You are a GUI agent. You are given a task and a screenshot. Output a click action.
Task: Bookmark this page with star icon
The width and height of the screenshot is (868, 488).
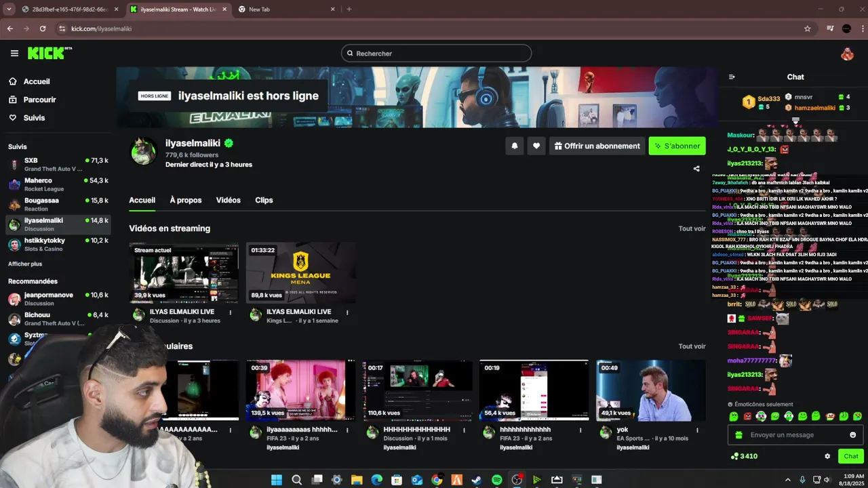tap(807, 28)
